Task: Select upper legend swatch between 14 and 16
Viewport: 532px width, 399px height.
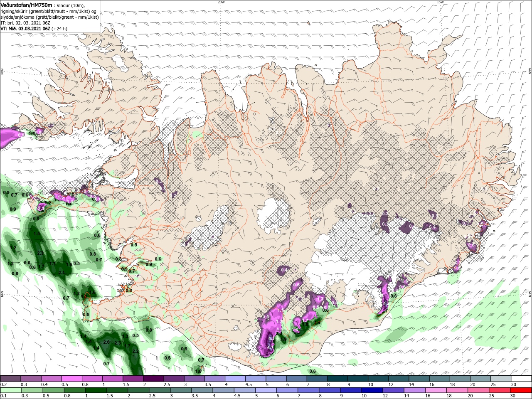Action: pos(419,378)
